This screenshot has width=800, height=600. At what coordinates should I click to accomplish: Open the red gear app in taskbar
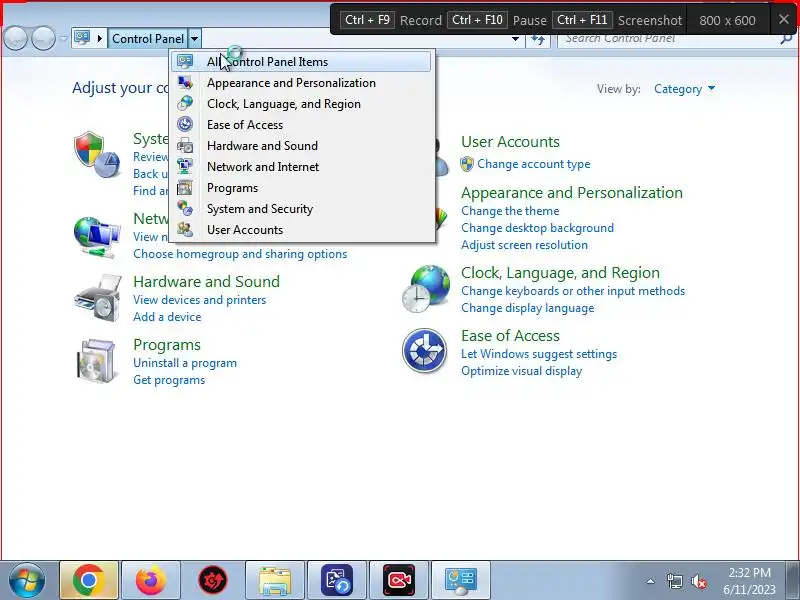213,580
